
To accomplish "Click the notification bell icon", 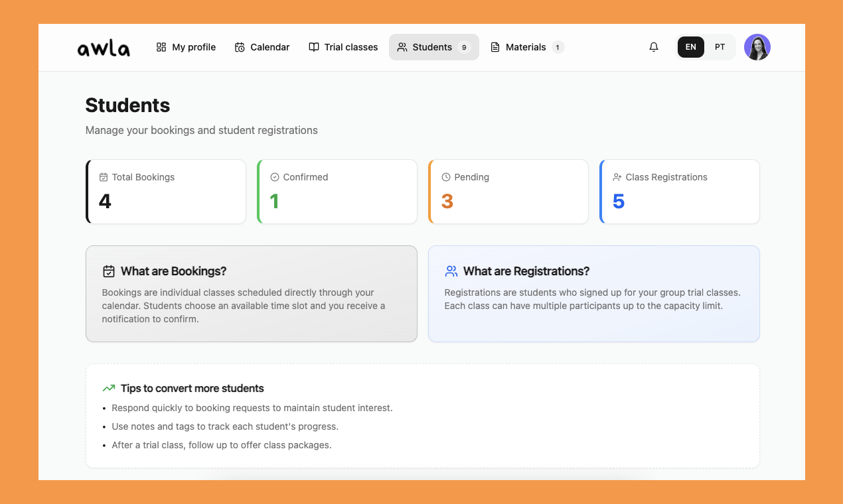I will (653, 46).
